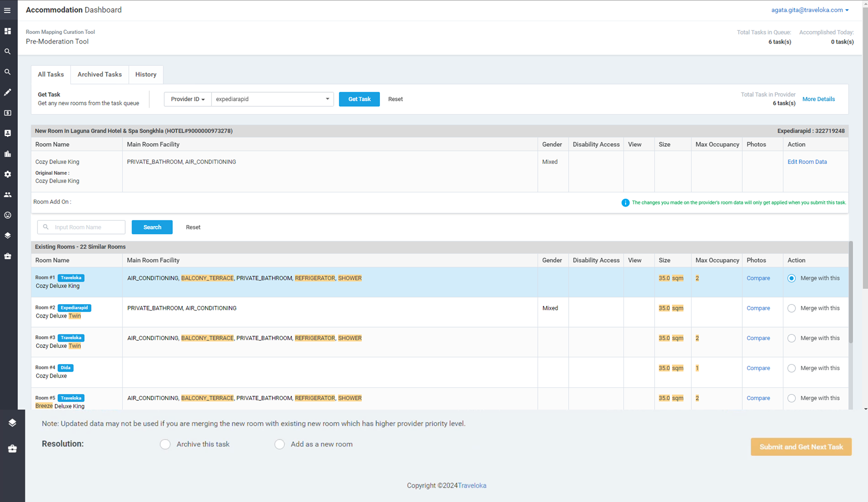This screenshot has width=868, height=502.
Task: Open the agata.gita account dropdown
Action: [809, 10]
